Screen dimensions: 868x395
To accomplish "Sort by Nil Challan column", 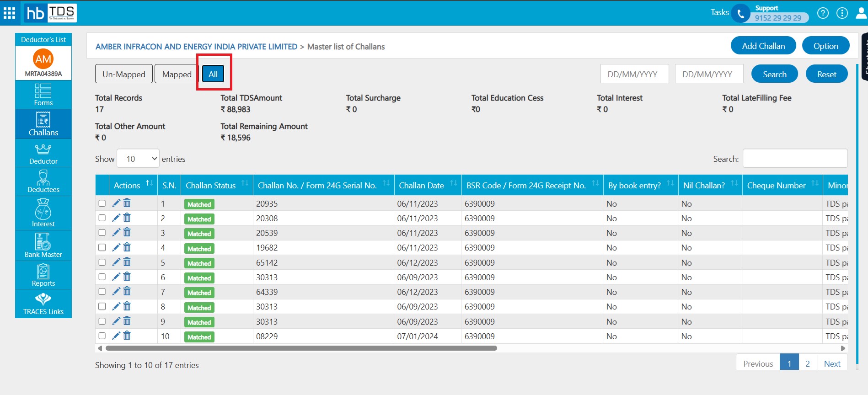I will click(x=710, y=185).
